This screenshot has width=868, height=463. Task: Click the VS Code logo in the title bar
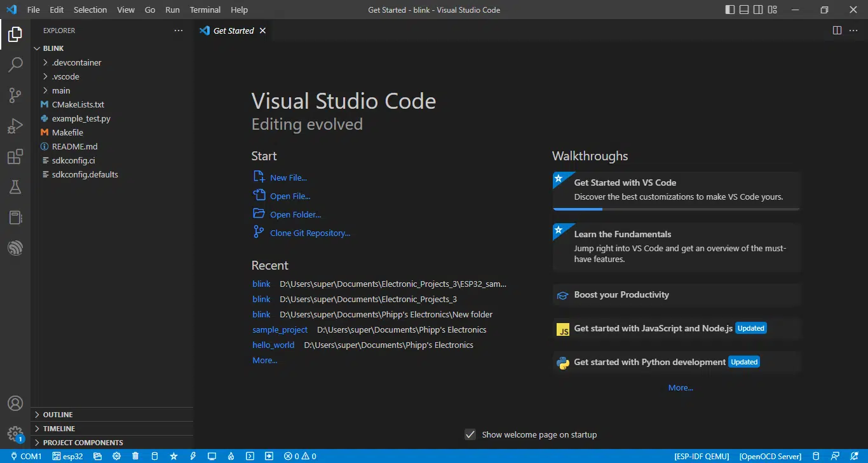(11, 10)
